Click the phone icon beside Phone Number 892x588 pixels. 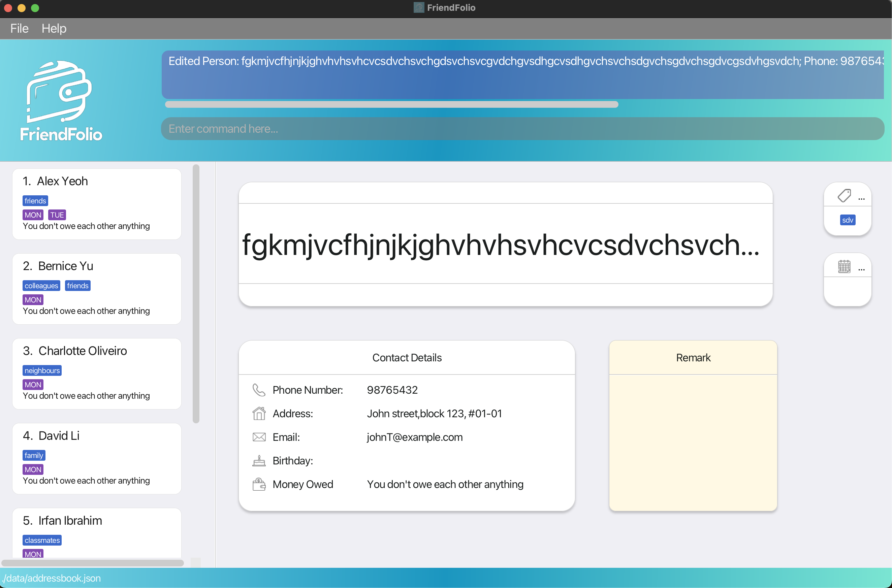259,390
